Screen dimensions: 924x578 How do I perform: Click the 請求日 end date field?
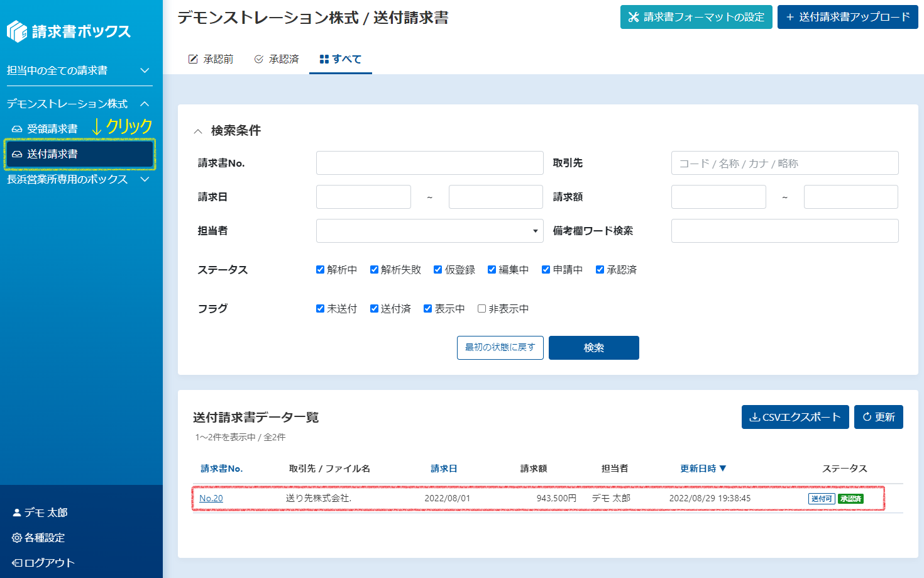[x=496, y=197]
